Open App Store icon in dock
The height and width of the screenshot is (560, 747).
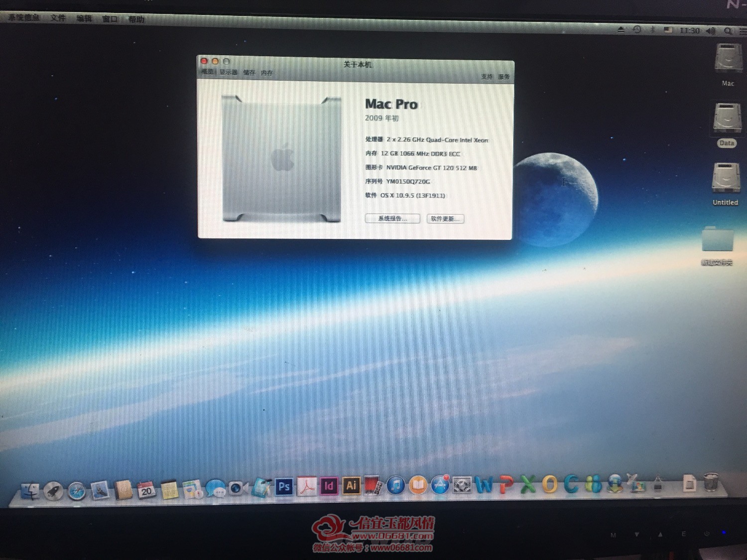(x=440, y=485)
